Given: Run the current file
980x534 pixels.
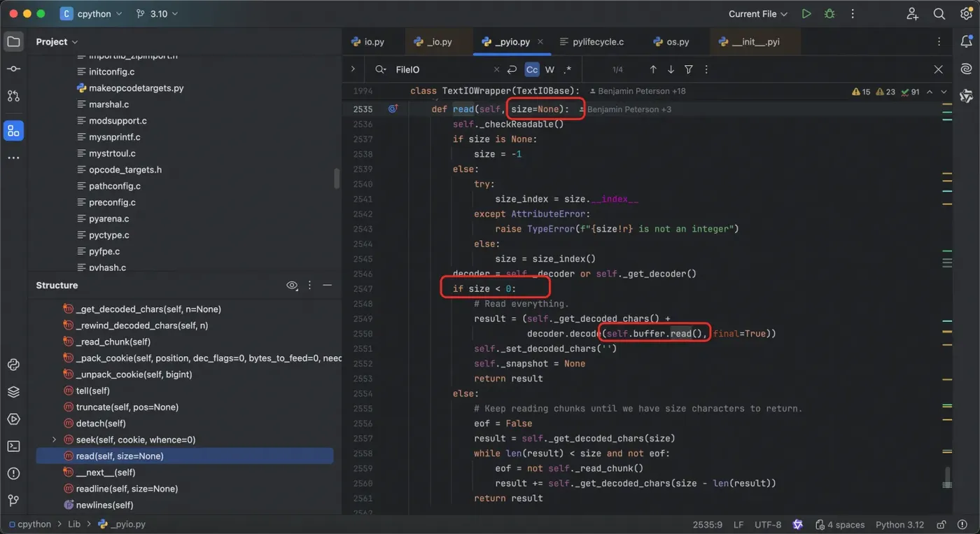Looking at the screenshot, I should pyautogui.click(x=806, y=14).
